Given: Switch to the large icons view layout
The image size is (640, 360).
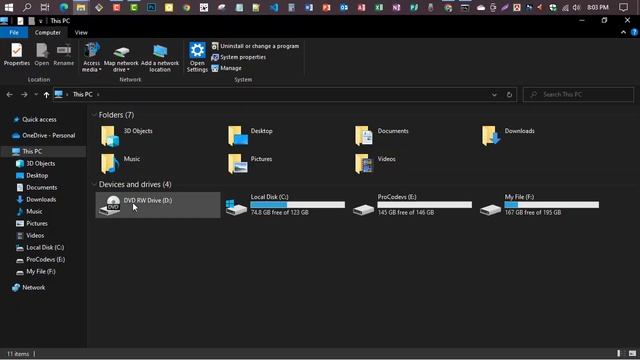Looking at the screenshot, I should click(632, 353).
